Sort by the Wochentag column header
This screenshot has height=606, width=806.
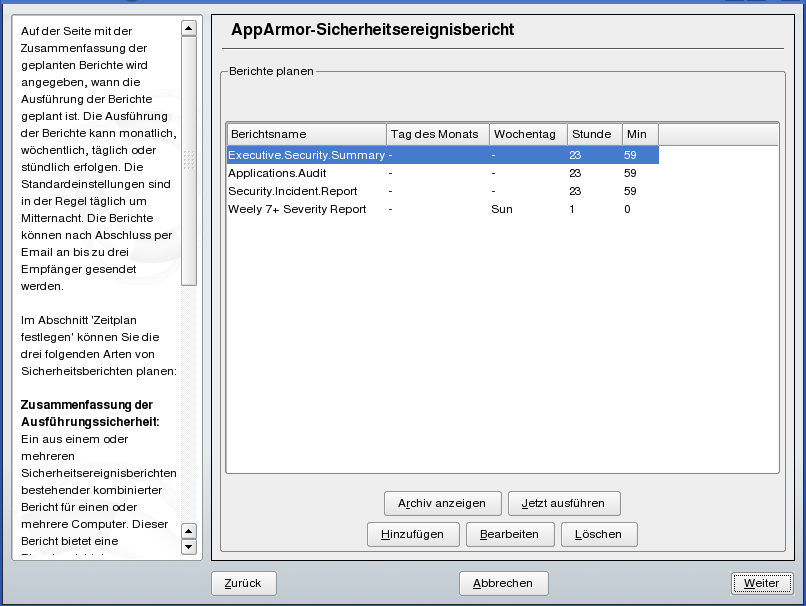tap(528, 134)
